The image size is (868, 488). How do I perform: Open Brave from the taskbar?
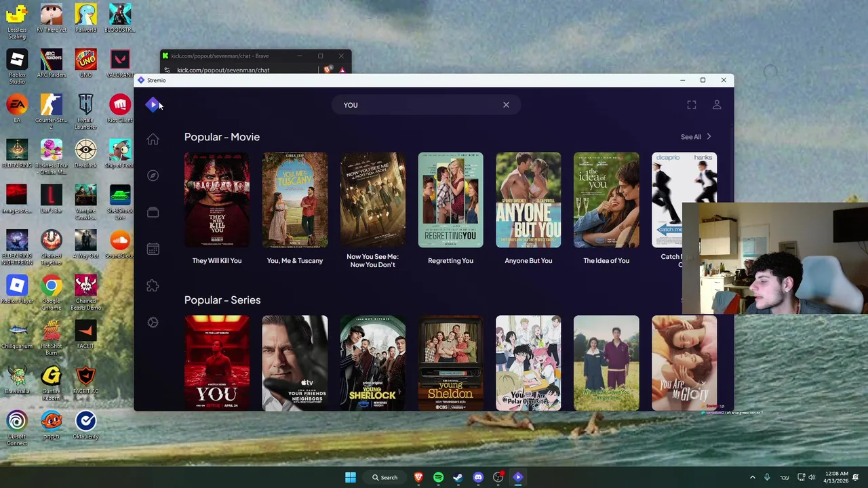[418, 477]
